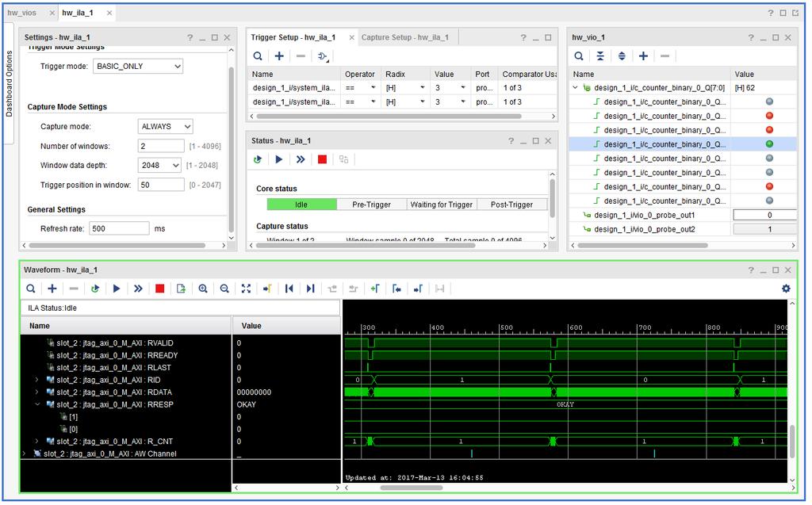Select hw_ila_1 dashboard tab
The image size is (812, 505).
coord(78,13)
